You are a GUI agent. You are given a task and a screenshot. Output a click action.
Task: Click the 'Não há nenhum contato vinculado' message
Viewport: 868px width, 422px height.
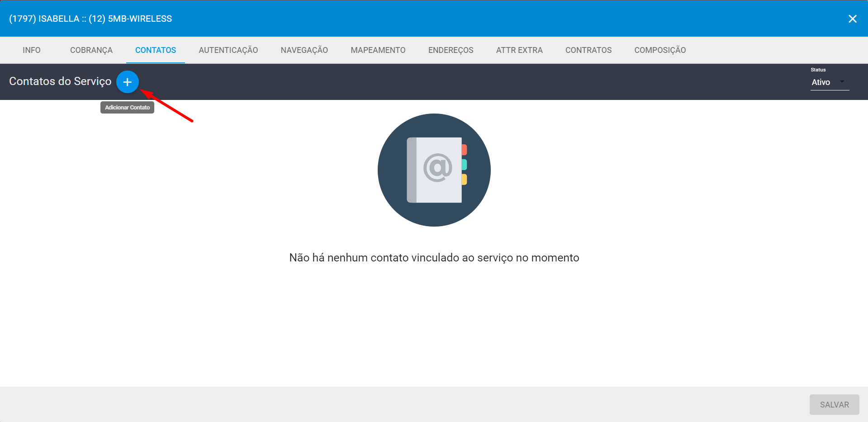tap(434, 258)
